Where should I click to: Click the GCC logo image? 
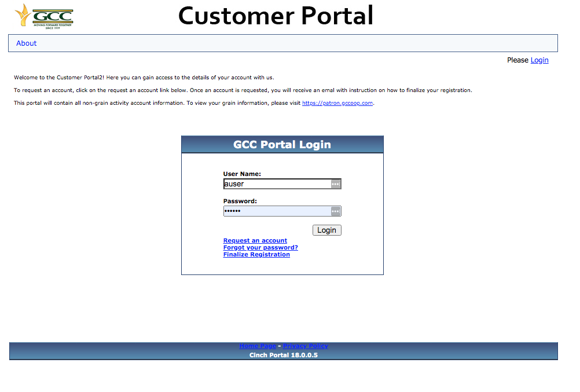44,16
